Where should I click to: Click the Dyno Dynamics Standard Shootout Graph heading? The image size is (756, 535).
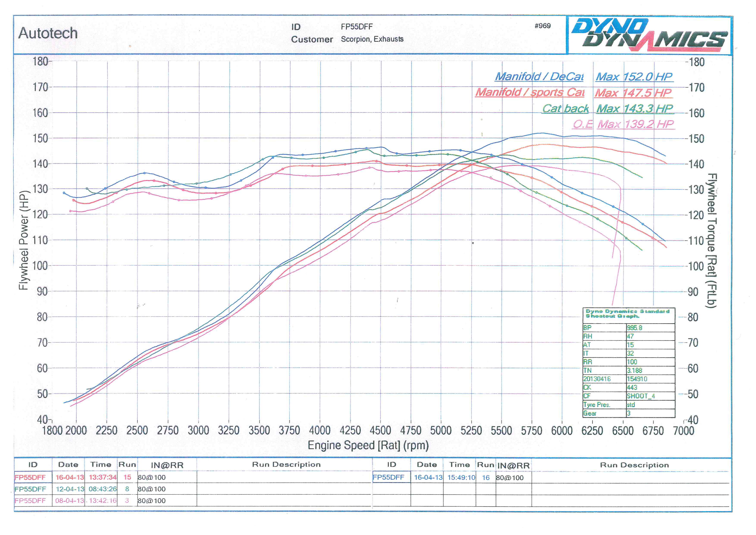click(628, 314)
